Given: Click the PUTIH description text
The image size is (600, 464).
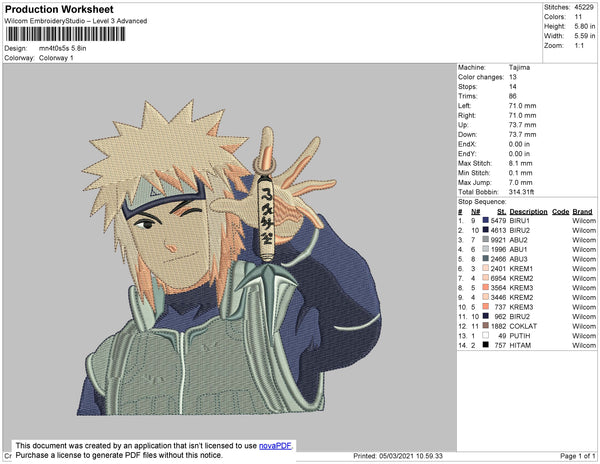Looking at the screenshot, I should tap(520, 336).
